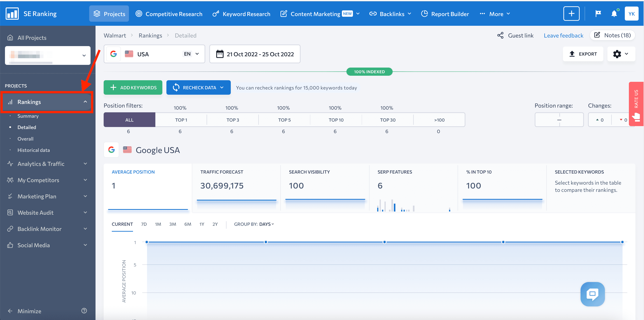Open the Projects menu

coord(109,14)
